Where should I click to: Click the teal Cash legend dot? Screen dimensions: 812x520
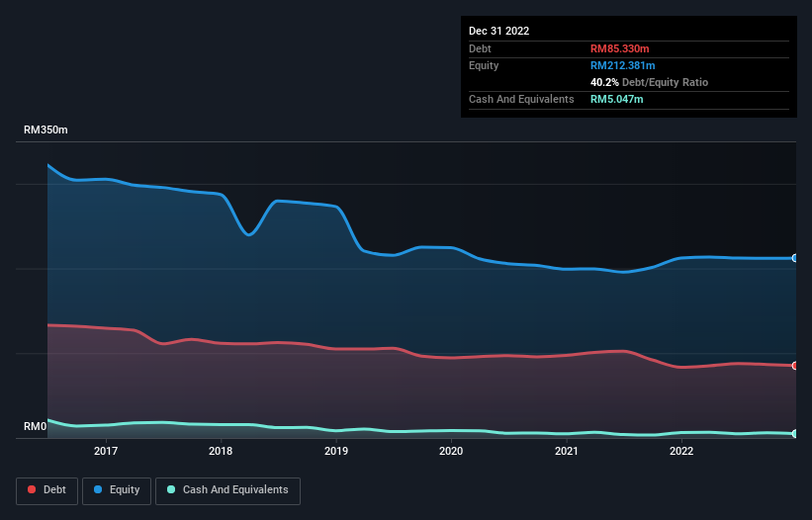pyautogui.click(x=171, y=489)
